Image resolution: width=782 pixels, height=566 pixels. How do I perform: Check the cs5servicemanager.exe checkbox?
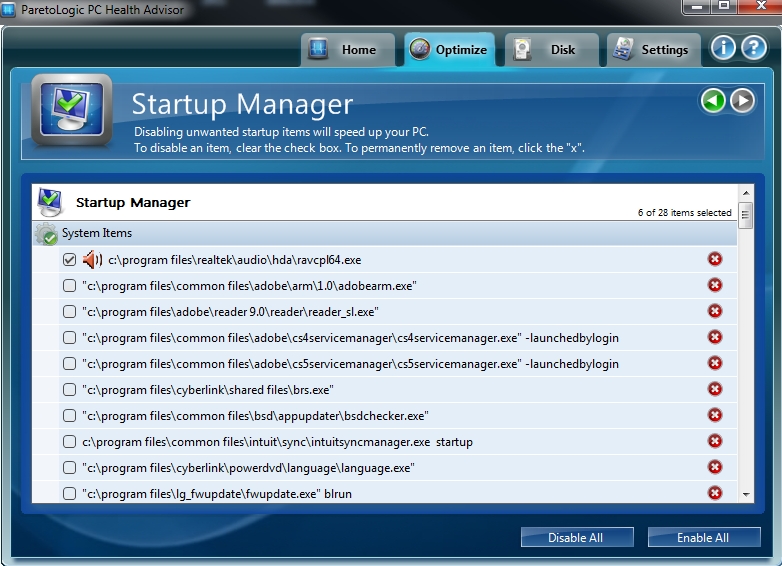tap(69, 364)
